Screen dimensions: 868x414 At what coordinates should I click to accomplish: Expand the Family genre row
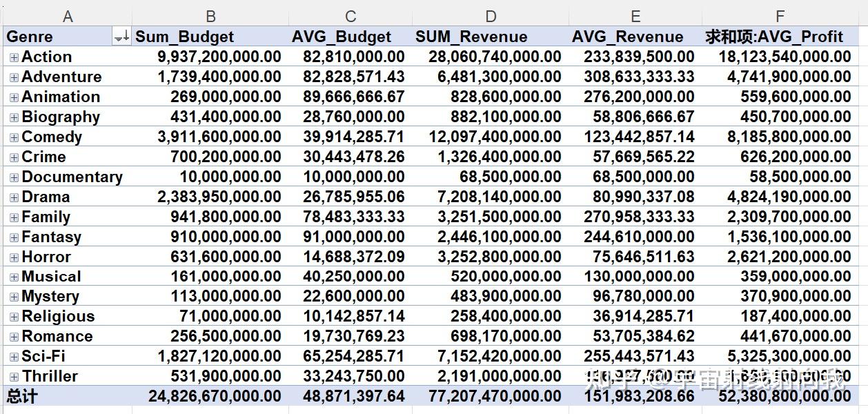pos(14,218)
